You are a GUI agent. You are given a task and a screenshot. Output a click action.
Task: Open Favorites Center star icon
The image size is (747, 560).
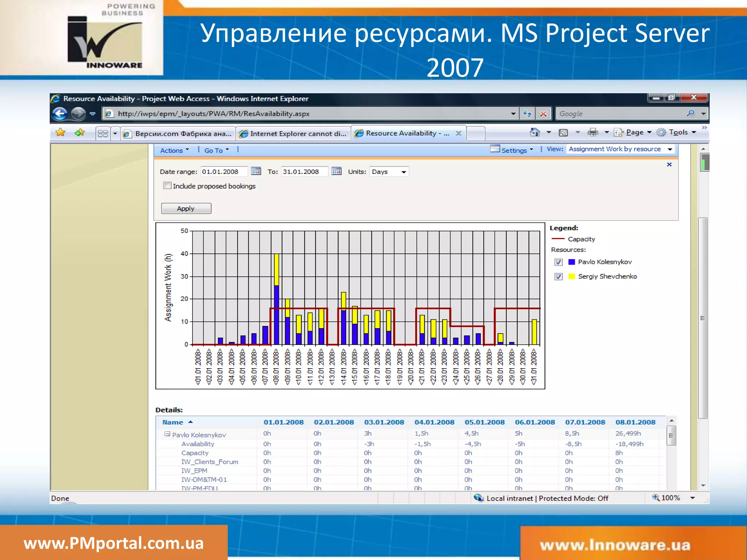click(x=60, y=133)
